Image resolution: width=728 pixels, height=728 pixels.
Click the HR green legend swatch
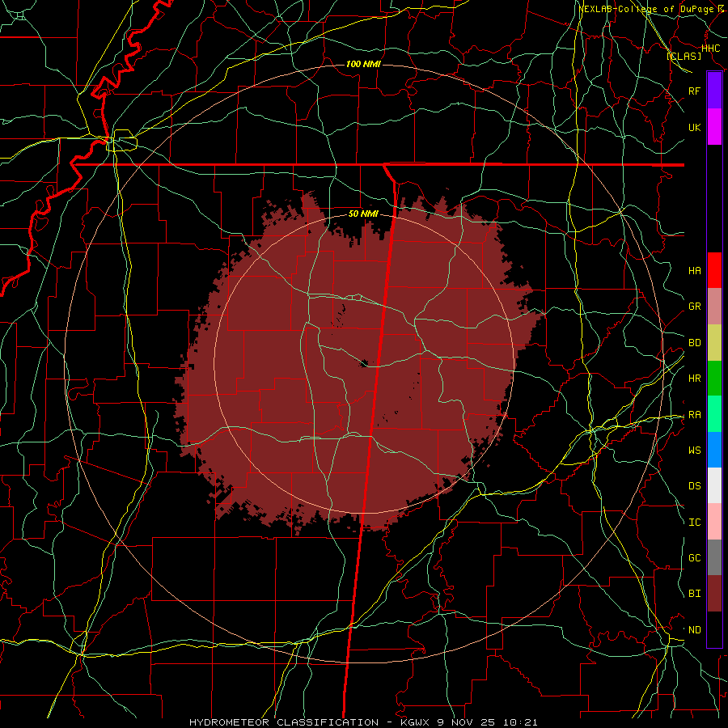pyautogui.click(x=714, y=379)
